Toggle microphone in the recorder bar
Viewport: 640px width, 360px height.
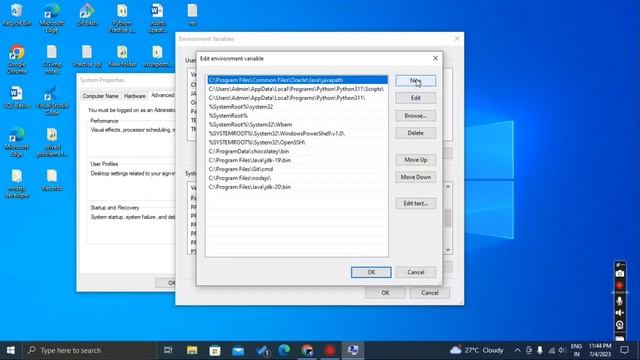click(620, 301)
